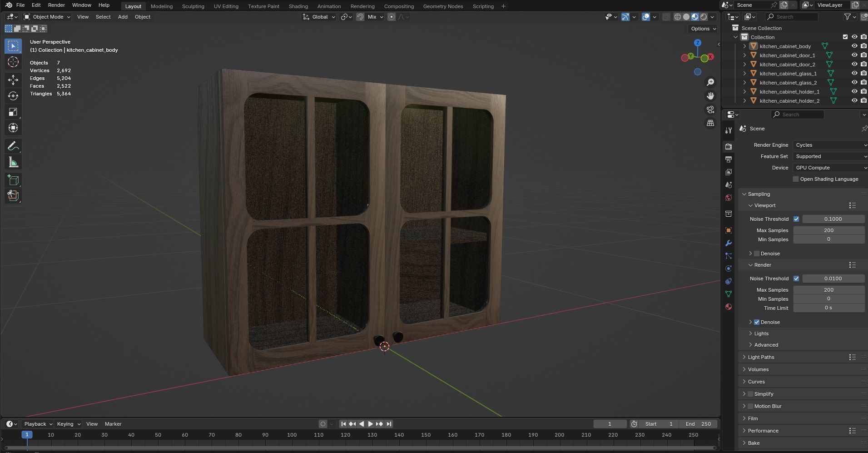This screenshot has height=453, width=868.
Task: Open the Object Data properties tab
Action: tap(729, 294)
